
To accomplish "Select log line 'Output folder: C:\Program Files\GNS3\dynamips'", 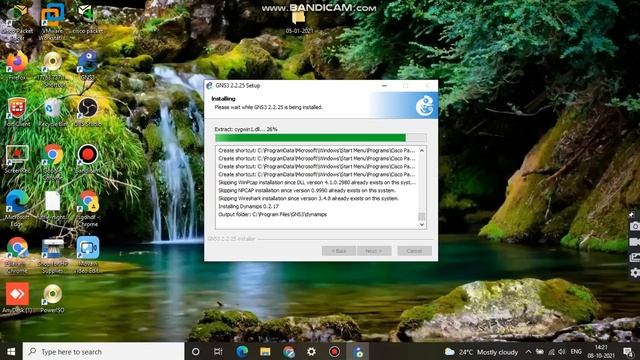I will [x=272, y=214].
